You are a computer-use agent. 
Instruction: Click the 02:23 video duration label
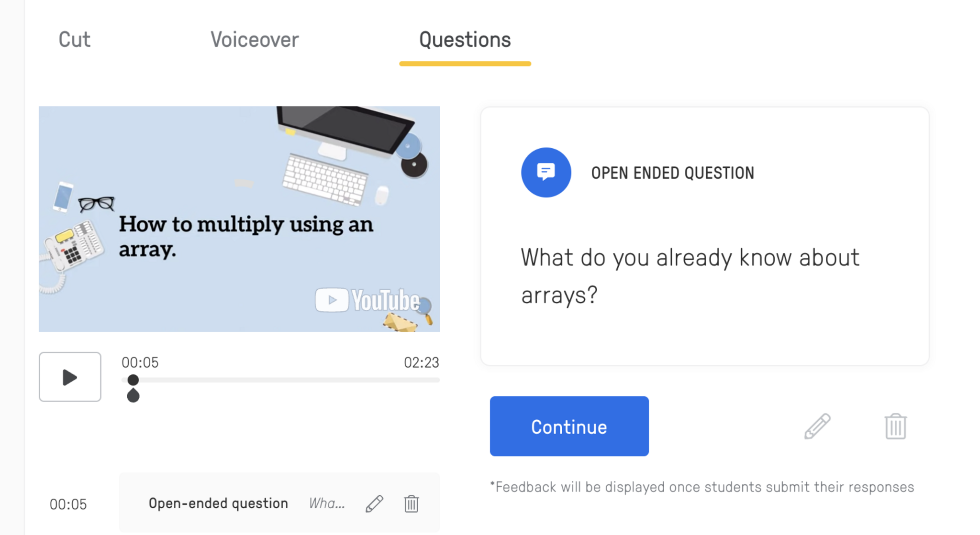(x=421, y=362)
